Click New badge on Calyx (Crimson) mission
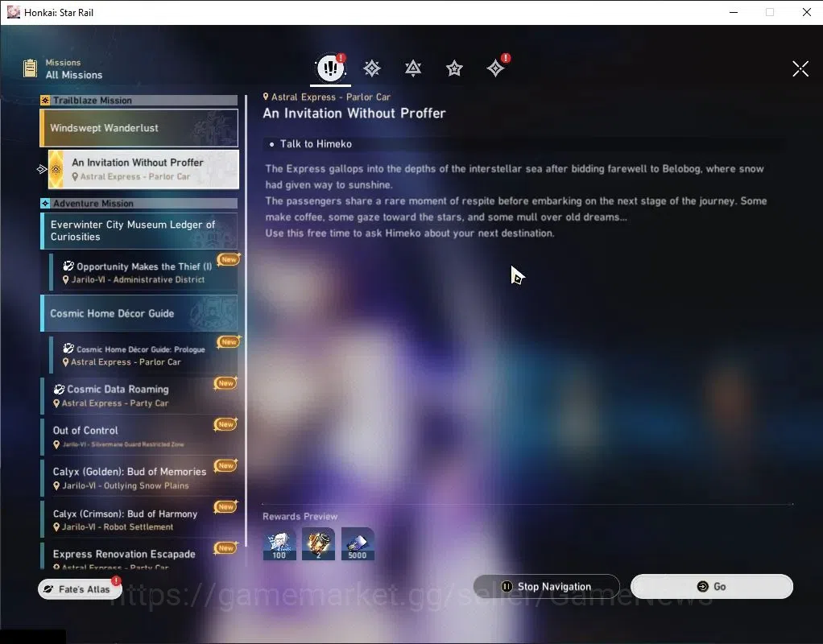The height and width of the screenshot is (644, 823). click(225, 506)
